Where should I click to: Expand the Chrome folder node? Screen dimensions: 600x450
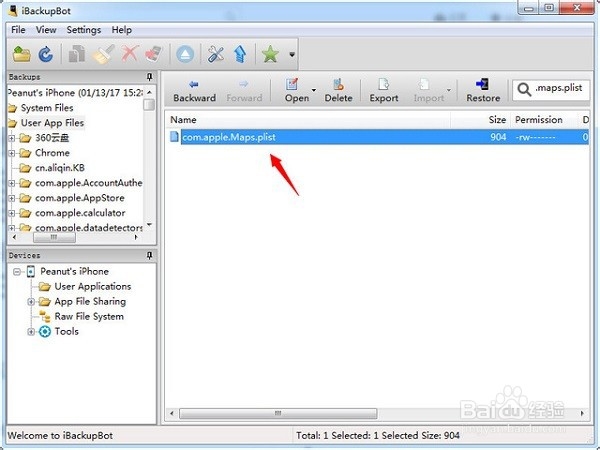12,153
